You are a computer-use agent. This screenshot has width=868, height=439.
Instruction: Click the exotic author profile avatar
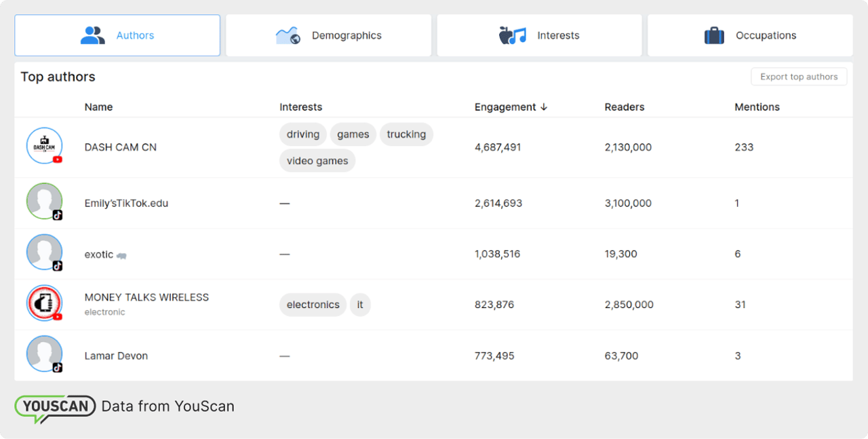point(44,252)
